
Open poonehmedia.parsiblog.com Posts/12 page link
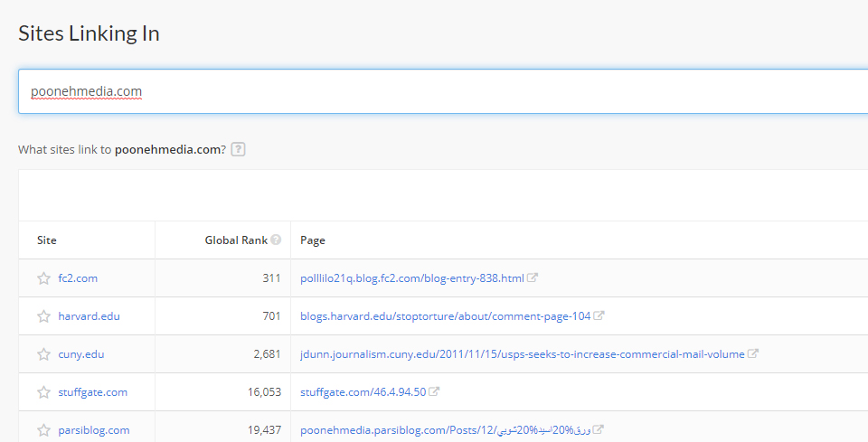446,430
